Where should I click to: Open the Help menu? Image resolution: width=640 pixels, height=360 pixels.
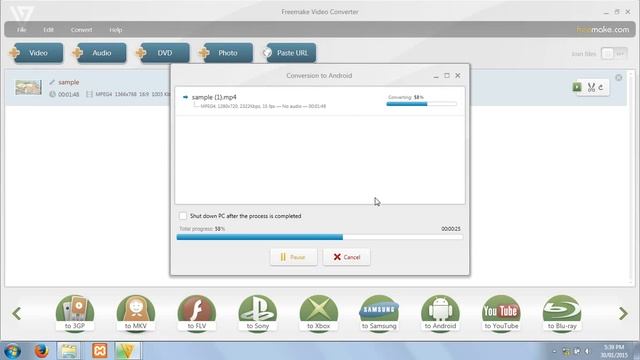click(116, 30)
